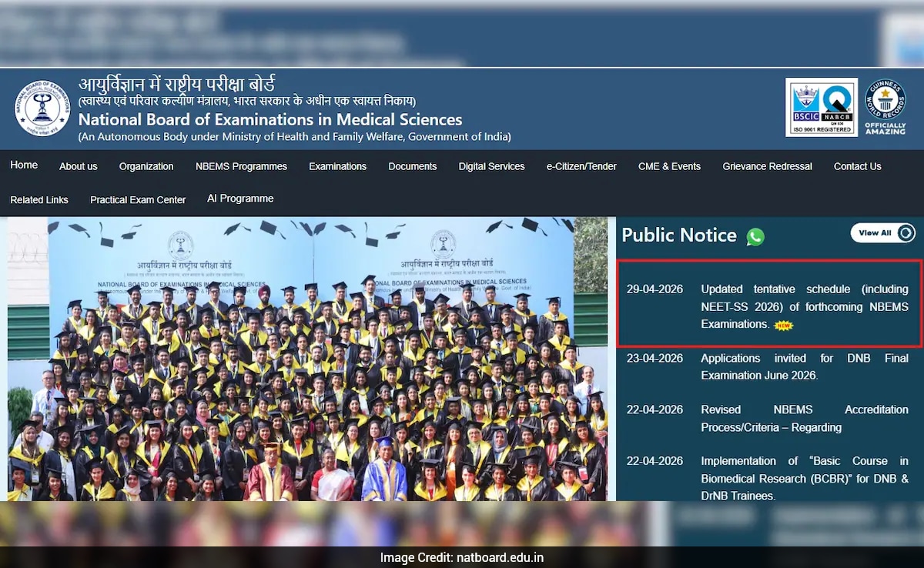Open the Organization menu

[146, 166]
